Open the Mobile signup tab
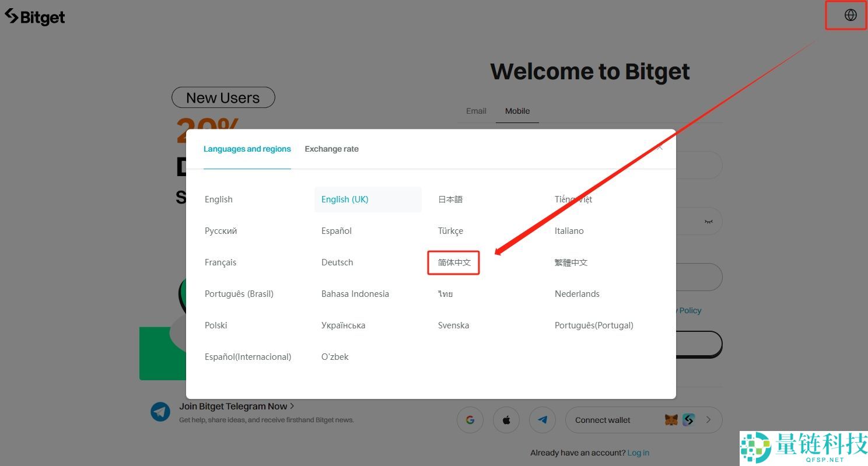Image resolution: width=868 pixels, height=466 pixels. pyautogui.click(x=517, y=111)
